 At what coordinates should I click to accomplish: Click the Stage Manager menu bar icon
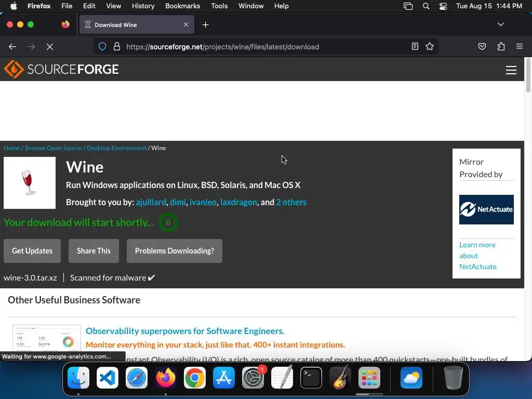408,6
